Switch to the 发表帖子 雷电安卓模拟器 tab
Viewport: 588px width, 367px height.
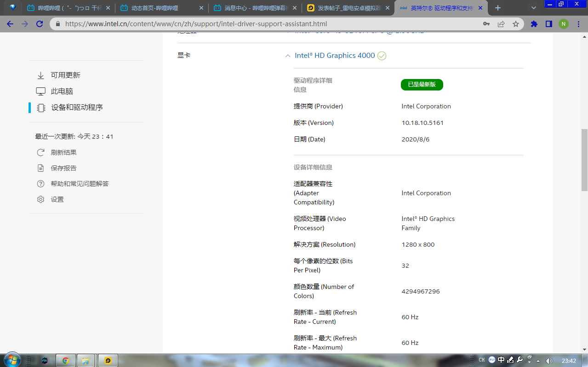(348, 8)
